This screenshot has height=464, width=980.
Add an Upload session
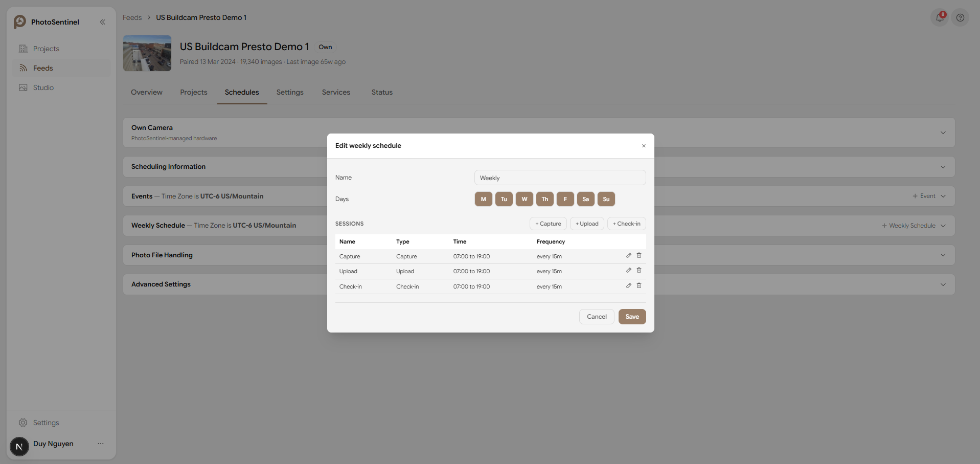coord(587,224)
